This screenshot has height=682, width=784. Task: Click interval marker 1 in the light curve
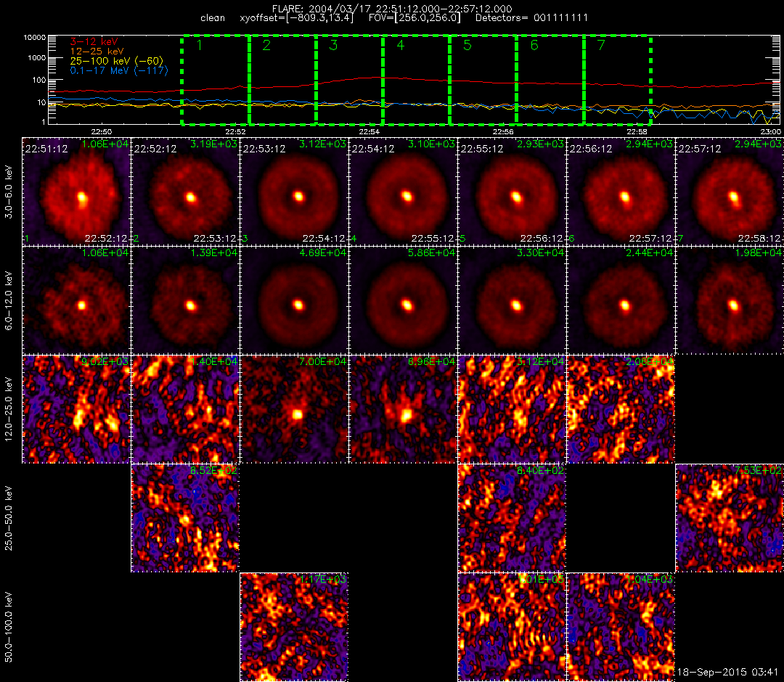200,46
